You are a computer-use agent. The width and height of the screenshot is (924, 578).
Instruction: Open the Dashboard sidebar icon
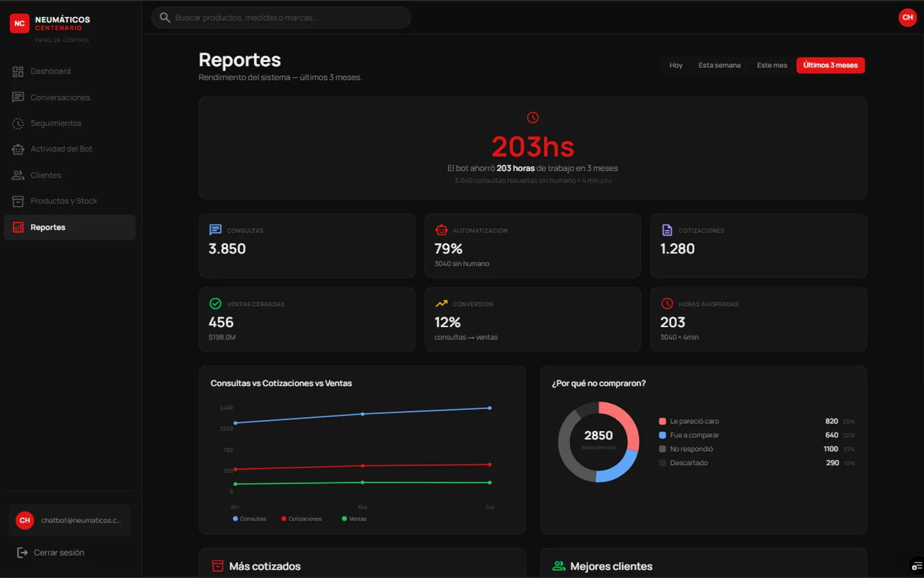[18, 72]
